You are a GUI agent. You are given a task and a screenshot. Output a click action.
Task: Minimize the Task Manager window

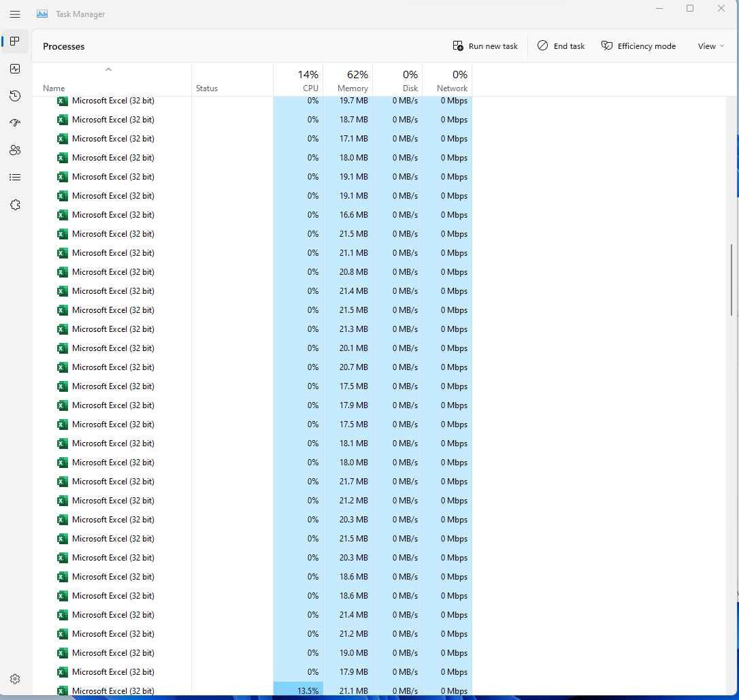click(x=659, y=8)
